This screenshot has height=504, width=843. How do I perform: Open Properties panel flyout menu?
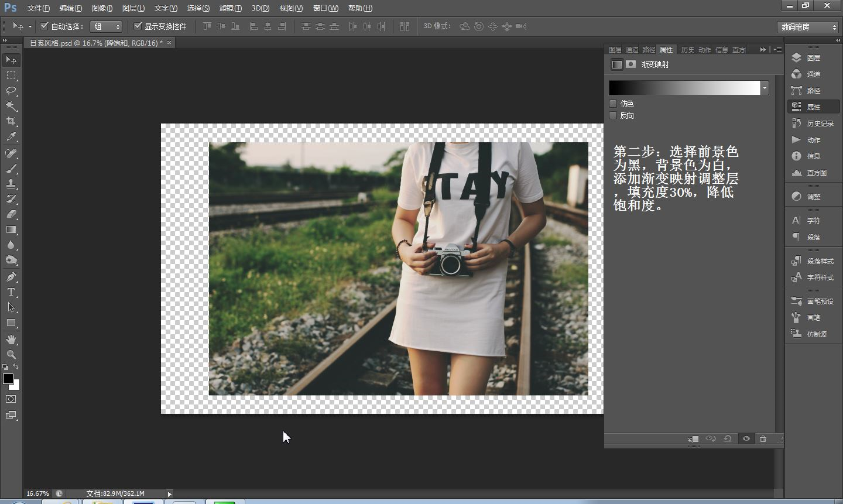pos(777,50)
